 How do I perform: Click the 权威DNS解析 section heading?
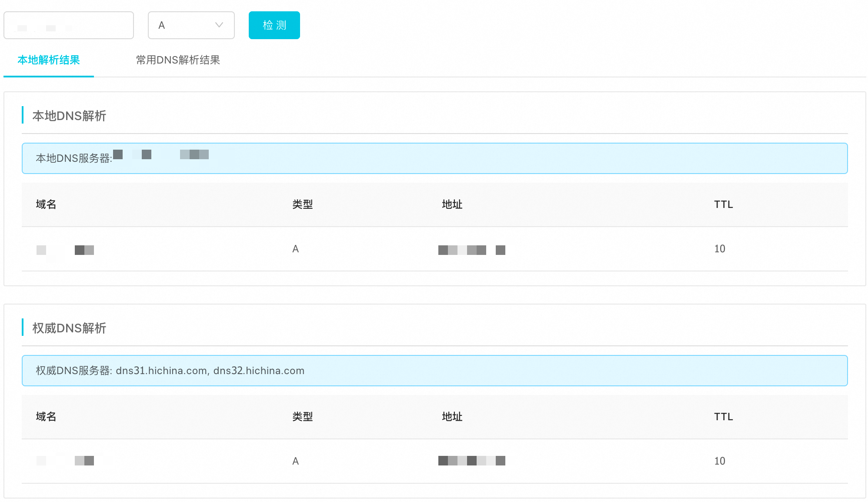(69, 328)
